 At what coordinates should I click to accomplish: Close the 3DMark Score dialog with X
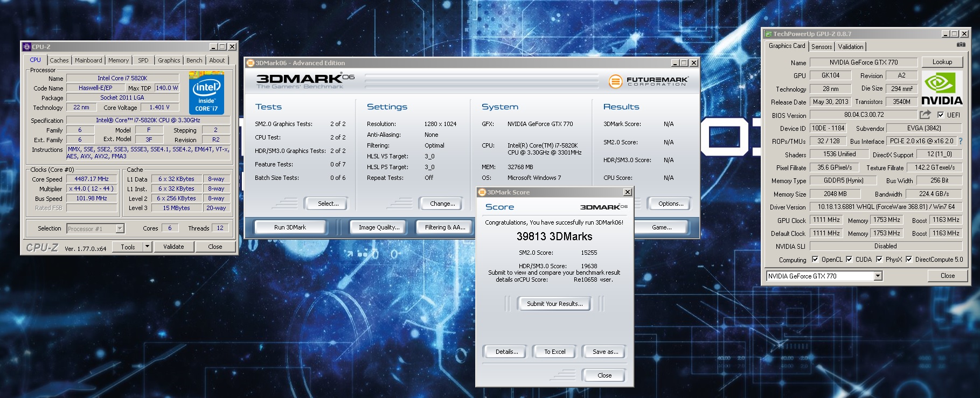coord(628,192)
